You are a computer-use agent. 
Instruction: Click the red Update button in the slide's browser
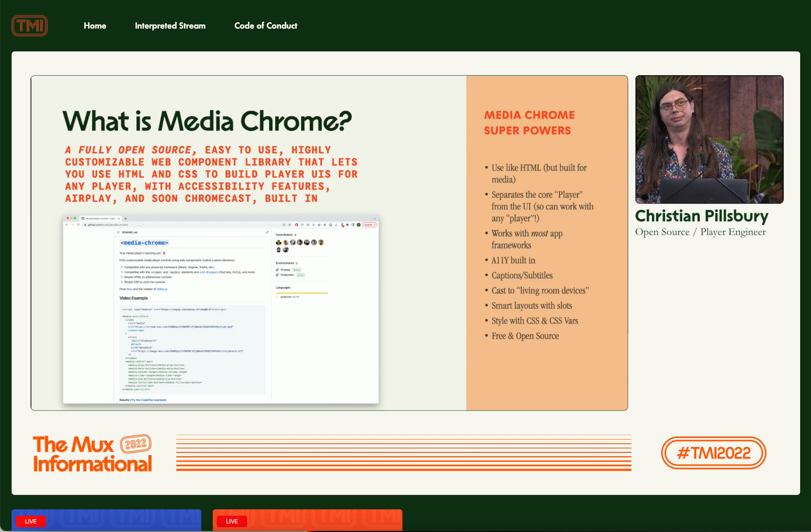[369, 225]
